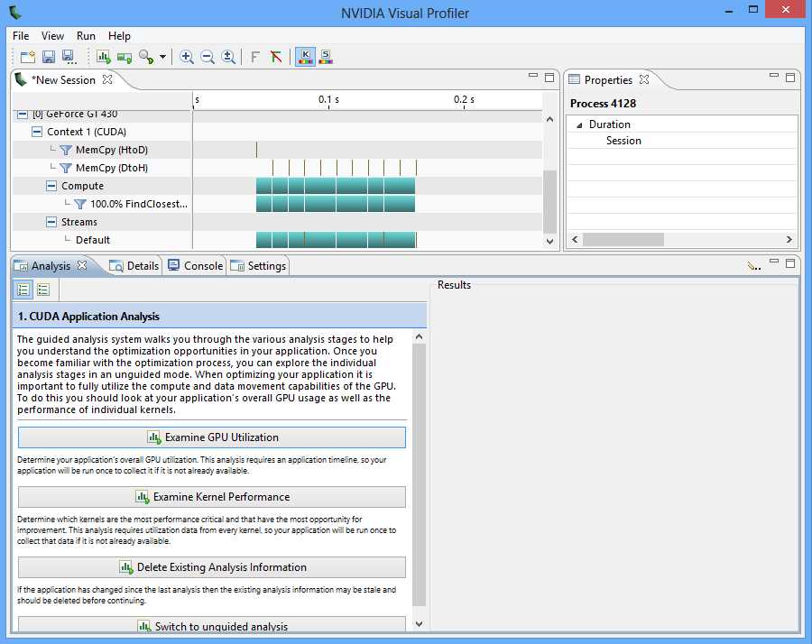The image size is (812, 644).
Task: Click the generate timeline toolbar icon
Action: coord(125,57)
